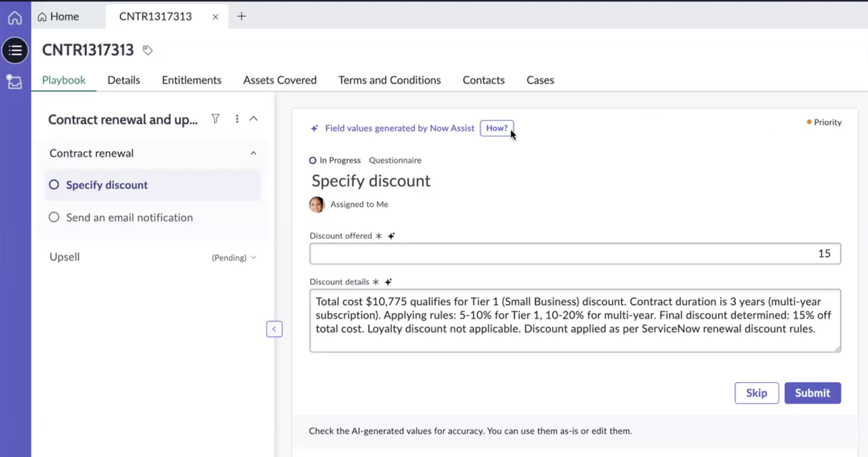This screenshot has width=868, height=457.
Task: Click the Discount offered input field
Action: tap(575, 253)
